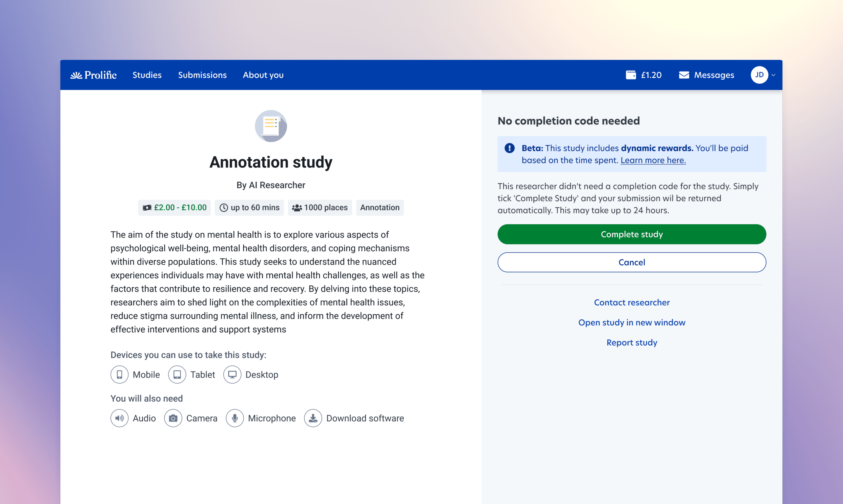Image resolution: width=843 pixels, height=504 pixels.
Task: Open the About you section
Action: [263, 75]
